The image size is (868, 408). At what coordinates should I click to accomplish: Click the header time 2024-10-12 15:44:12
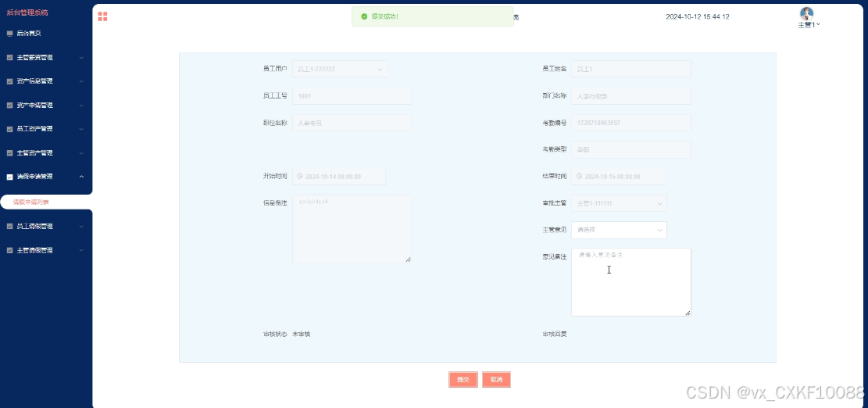pos(698,16)
